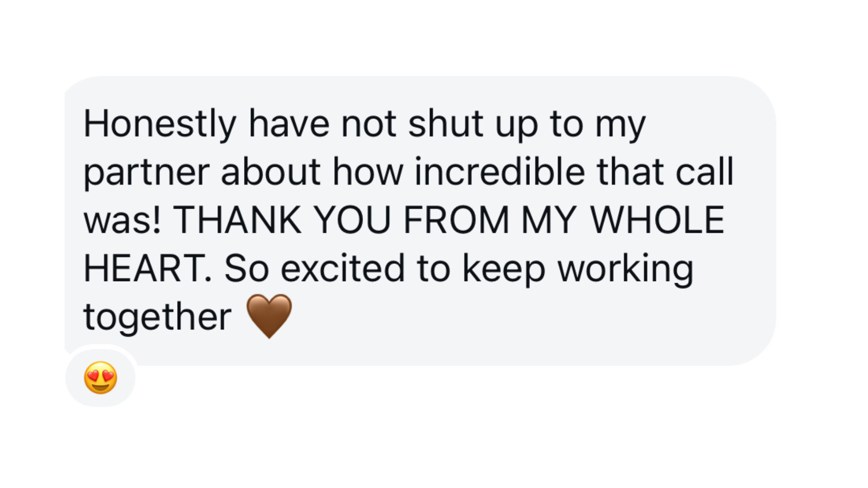The image size is (868, 488).
Task: Click the word "WHOLE" in message
Action: pos(657,220)
